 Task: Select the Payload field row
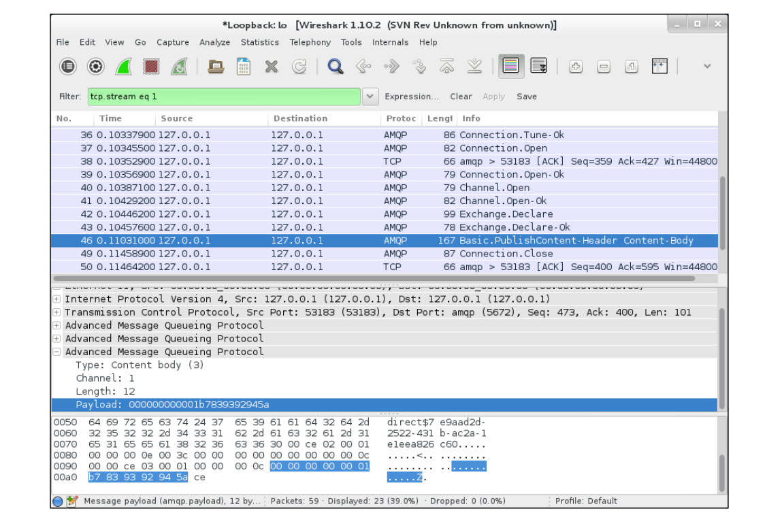coord(385,404)
